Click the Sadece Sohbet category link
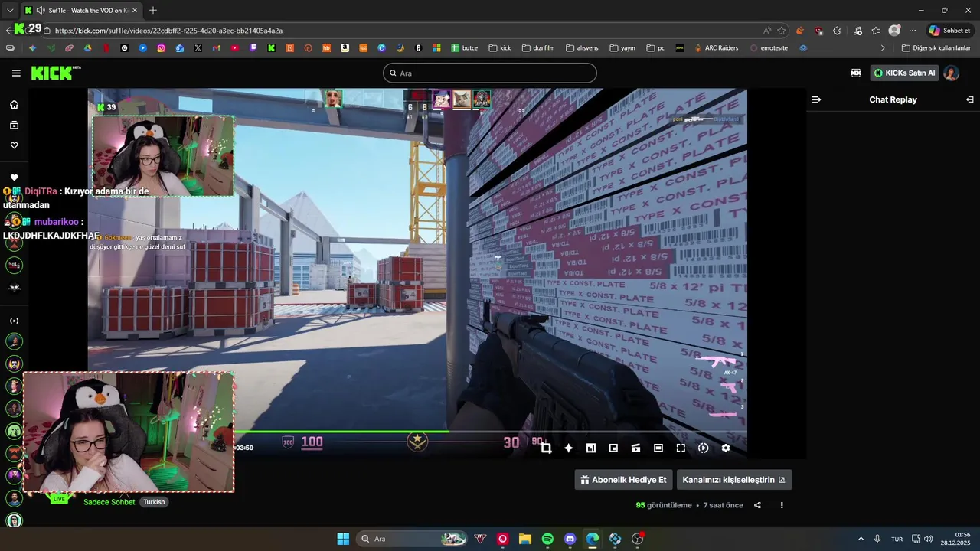 (109, 502)
